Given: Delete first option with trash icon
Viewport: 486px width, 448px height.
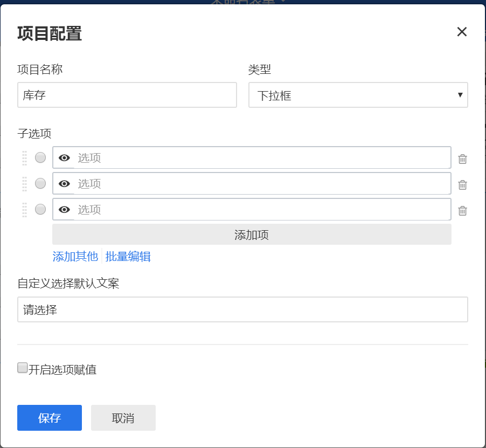Looking at the screenshot, I should pyautogui.click(x=462, y=158).
